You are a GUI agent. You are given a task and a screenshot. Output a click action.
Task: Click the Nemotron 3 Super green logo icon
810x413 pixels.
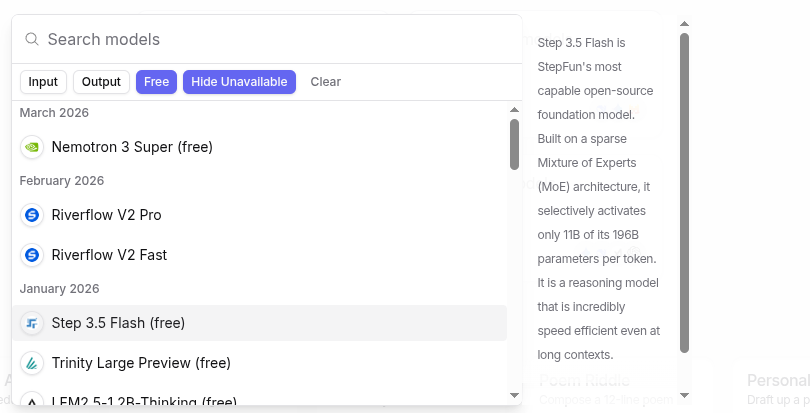pyautogui.click(x=32, y=147)
